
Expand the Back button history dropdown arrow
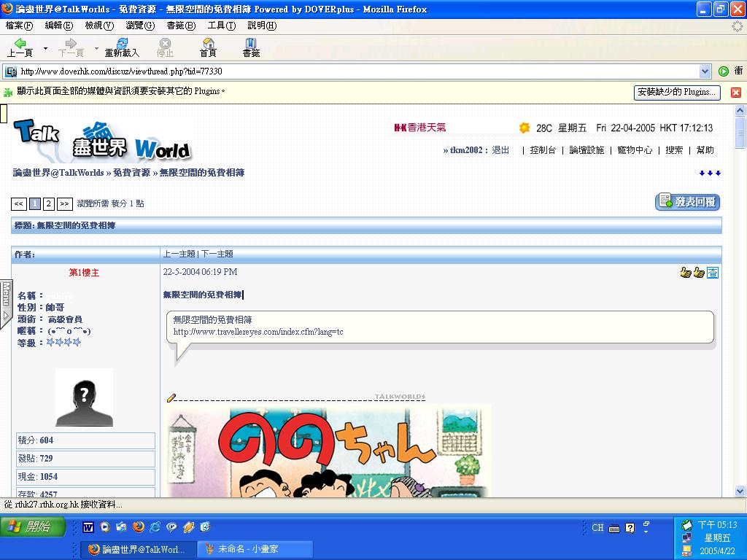(45, 49)
